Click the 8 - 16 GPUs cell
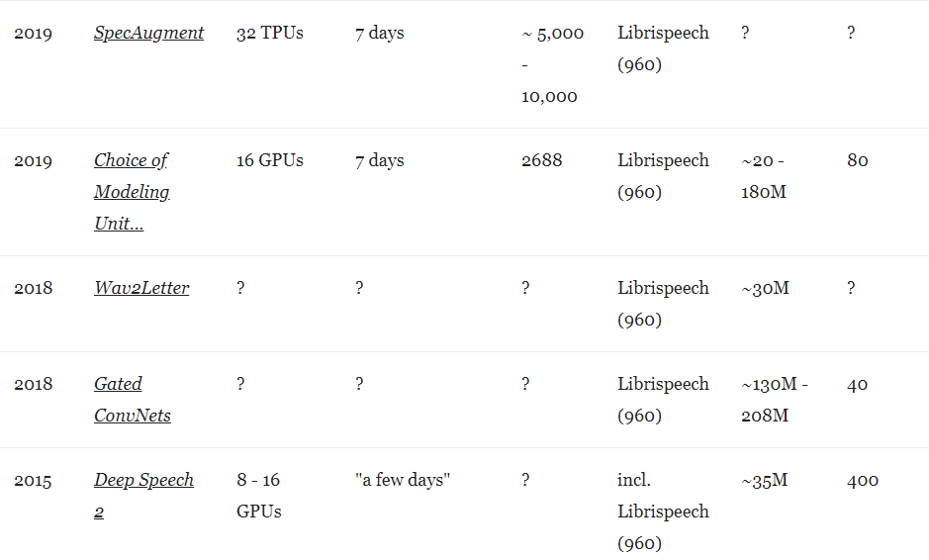This screenshot has height=560, width=929. [259, 496]
